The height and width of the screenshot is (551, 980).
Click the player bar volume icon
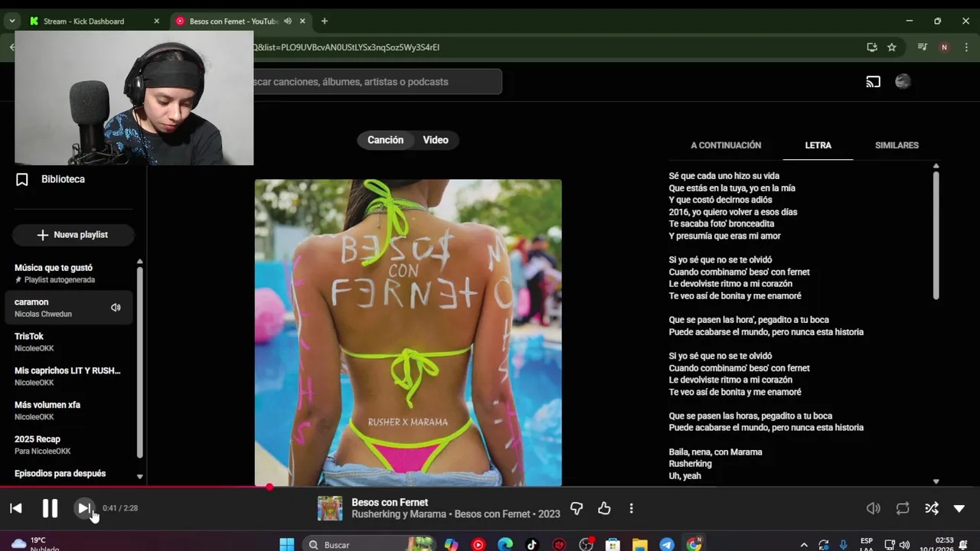[x=873, y=508]
